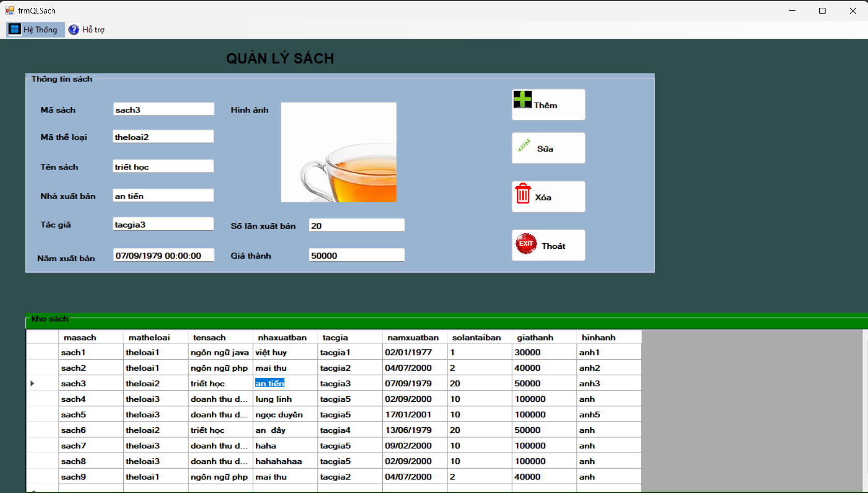Sort by namxuatban column header

click(414, 337)
